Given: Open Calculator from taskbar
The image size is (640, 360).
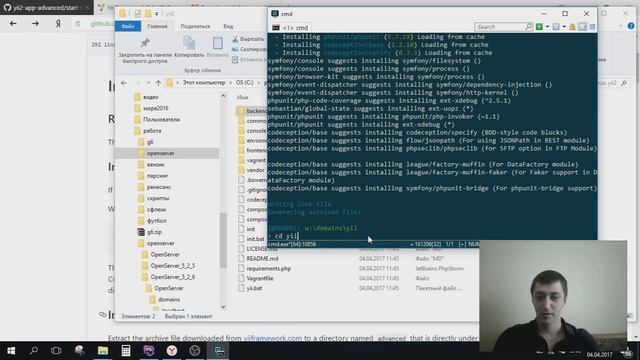Looking at the screenshot, I should tap(126, 351).
